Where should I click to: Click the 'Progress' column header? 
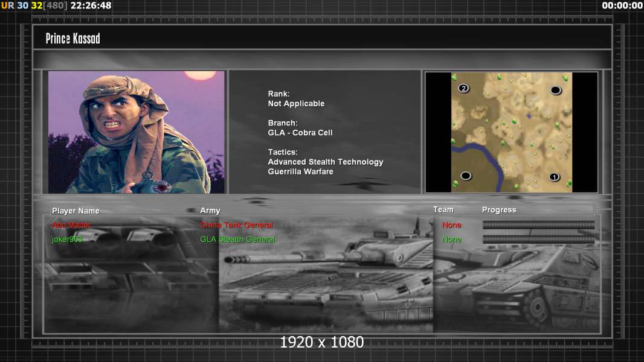coord(499,210)
